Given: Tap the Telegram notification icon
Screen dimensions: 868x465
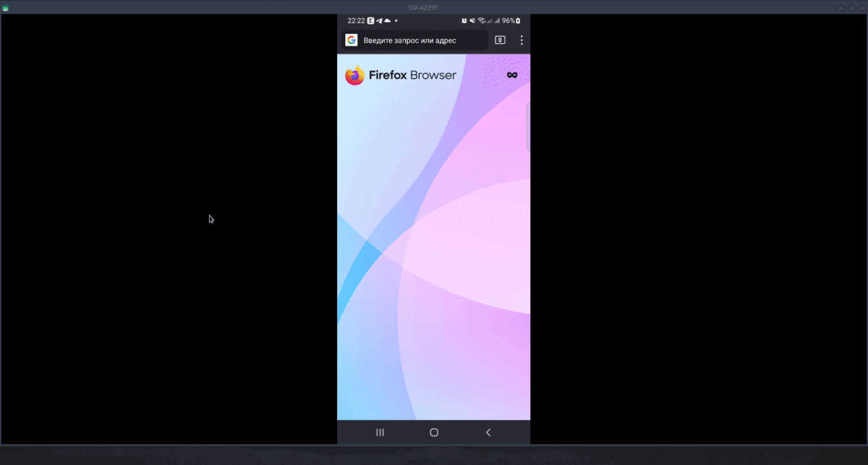Looking at the screenshot, I should point(379,21).
